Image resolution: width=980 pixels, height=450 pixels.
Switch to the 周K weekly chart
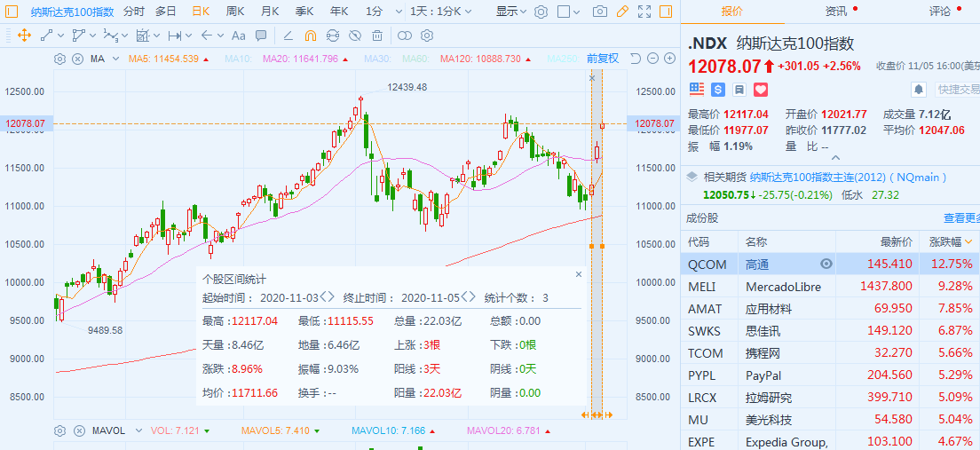click(x=235, y=12)
